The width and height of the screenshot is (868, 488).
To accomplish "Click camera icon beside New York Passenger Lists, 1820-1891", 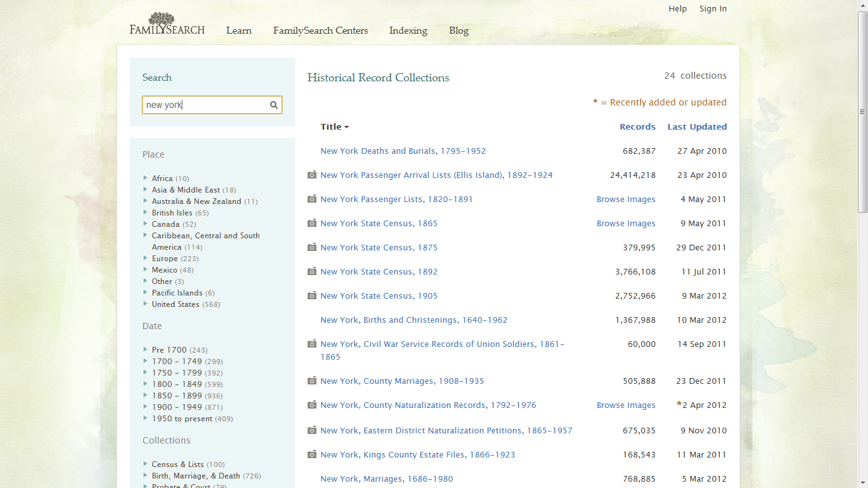I will tap(312, 199).
